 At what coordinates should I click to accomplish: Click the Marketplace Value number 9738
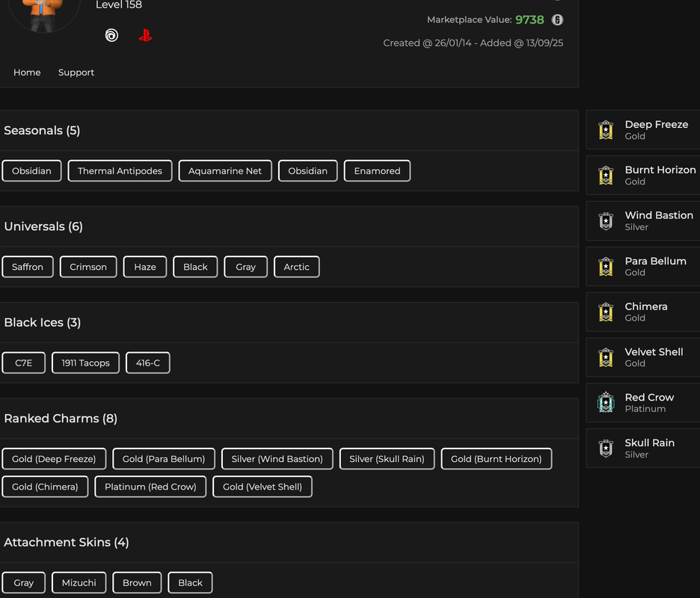click(529, 19)
